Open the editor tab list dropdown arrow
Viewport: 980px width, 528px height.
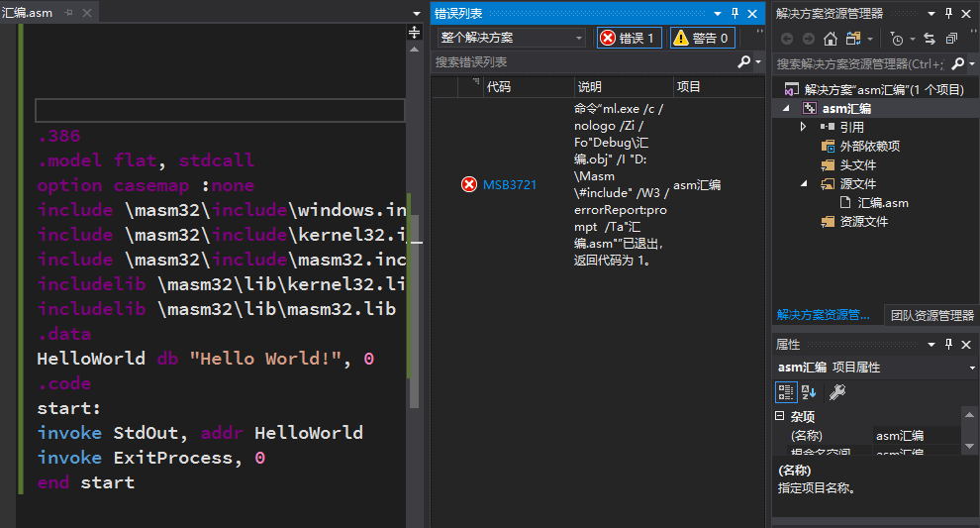click(x=417, y=13)
